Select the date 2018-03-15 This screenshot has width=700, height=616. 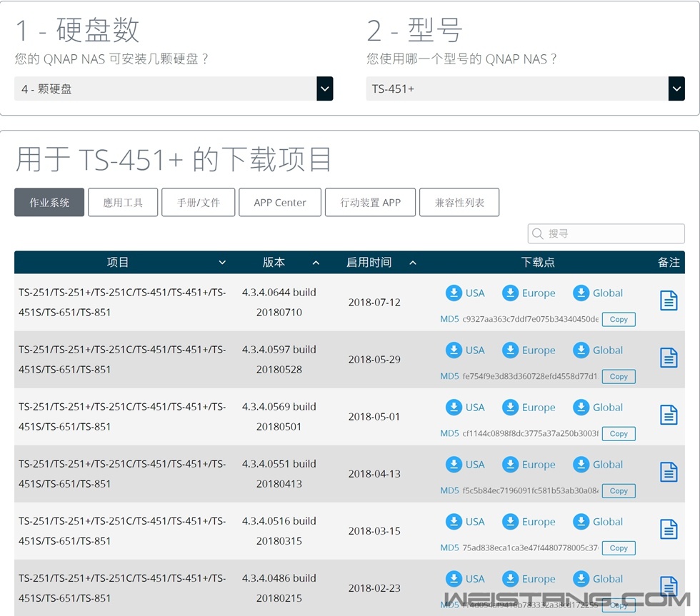point(374,531)
